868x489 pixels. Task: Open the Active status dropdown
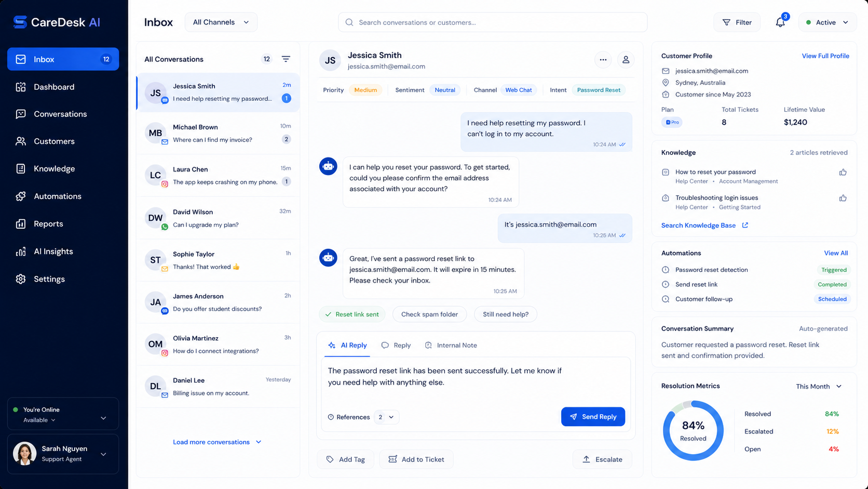[827, 22]
